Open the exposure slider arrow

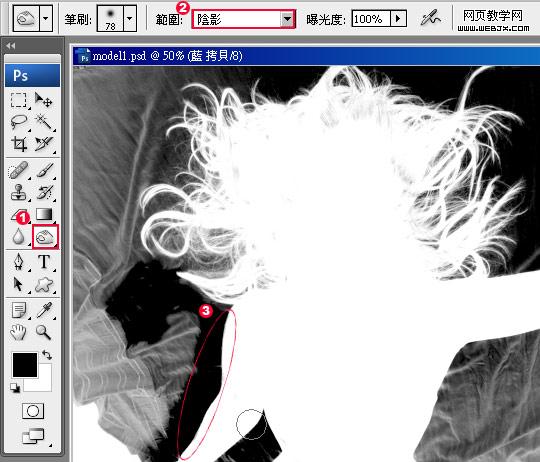click(398, 19)
